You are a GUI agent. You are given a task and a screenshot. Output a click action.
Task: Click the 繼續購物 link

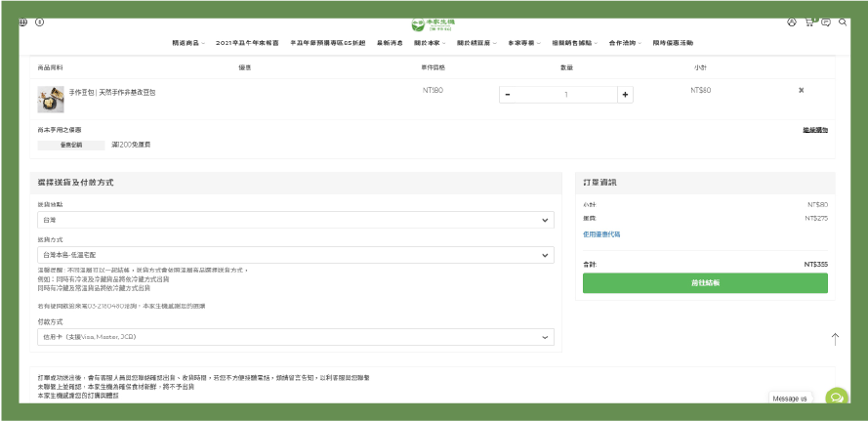coord(815,129)
